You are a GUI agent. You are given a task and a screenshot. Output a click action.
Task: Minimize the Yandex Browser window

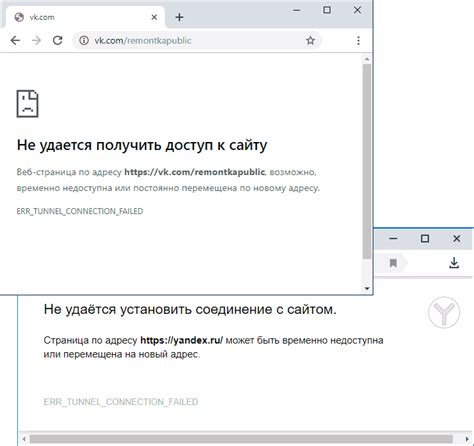click(x=393, y=239)
